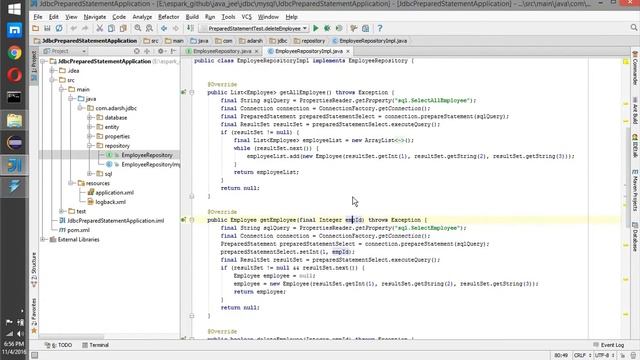Open the Project view selector dropdown
Viewport: 640px width, 360px height.
64,51
